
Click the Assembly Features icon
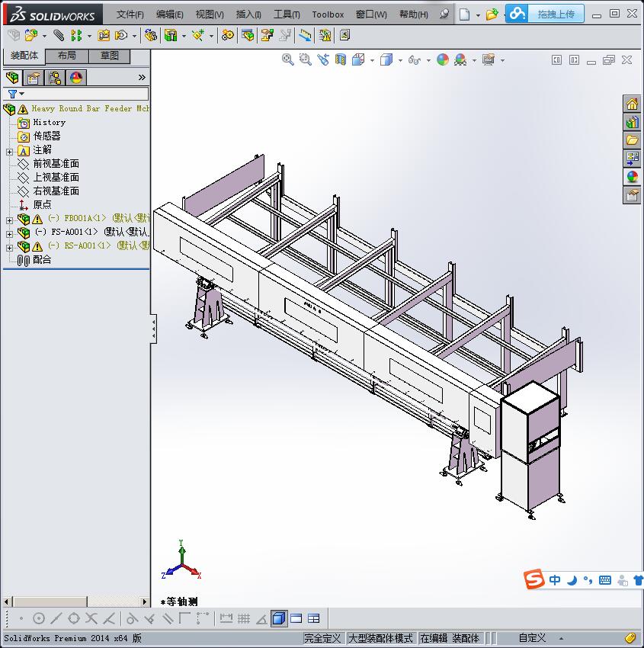171,36
